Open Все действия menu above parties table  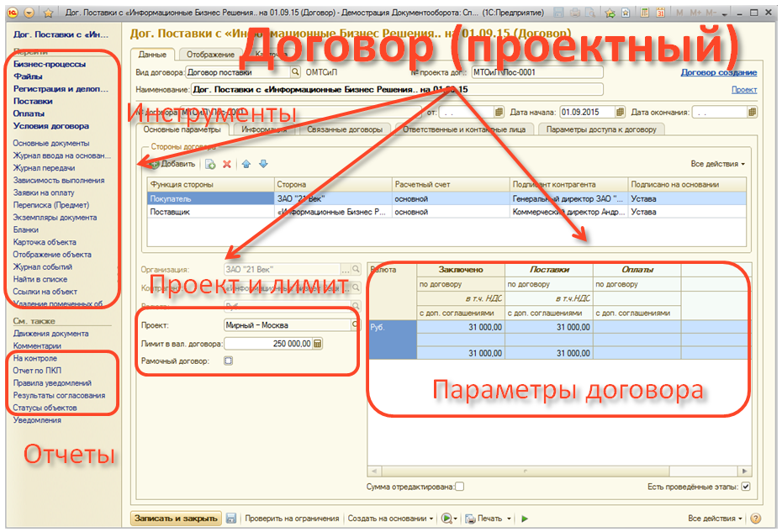717,164
